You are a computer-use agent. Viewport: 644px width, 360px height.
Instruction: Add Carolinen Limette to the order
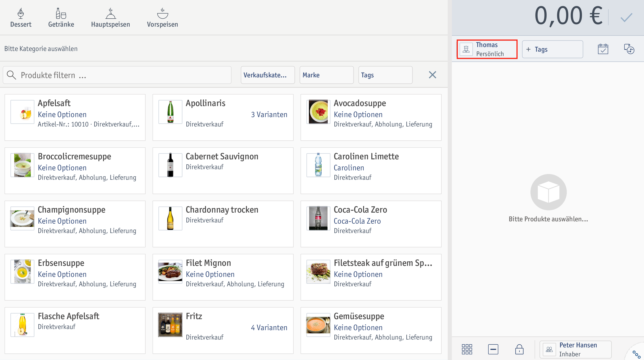click(x=371, y=171)
